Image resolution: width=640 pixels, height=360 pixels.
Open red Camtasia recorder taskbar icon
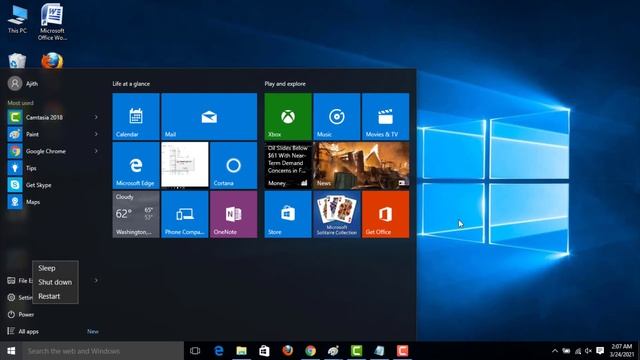coord(402,351)
